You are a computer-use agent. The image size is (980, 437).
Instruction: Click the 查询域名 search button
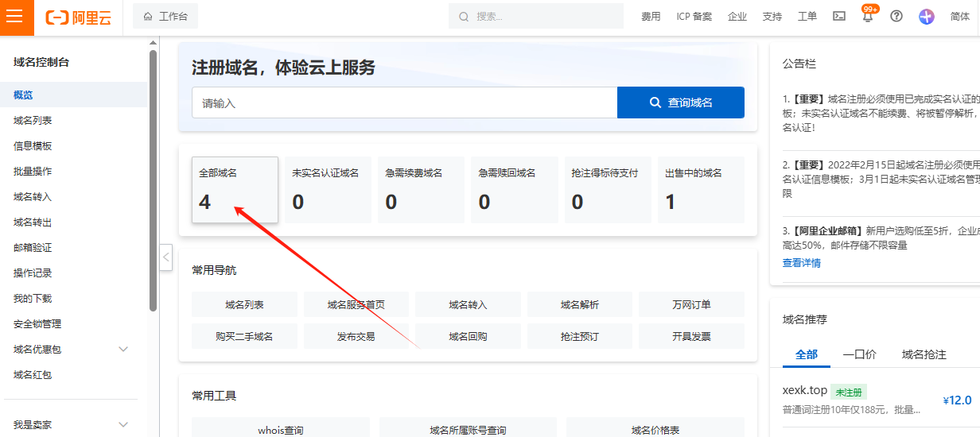point(680,102)
